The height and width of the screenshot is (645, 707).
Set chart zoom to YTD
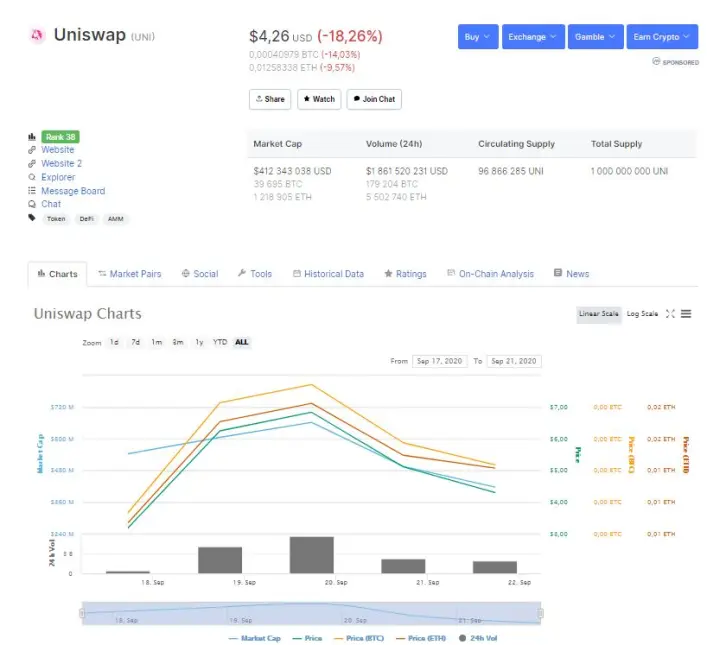pos(220,342)
